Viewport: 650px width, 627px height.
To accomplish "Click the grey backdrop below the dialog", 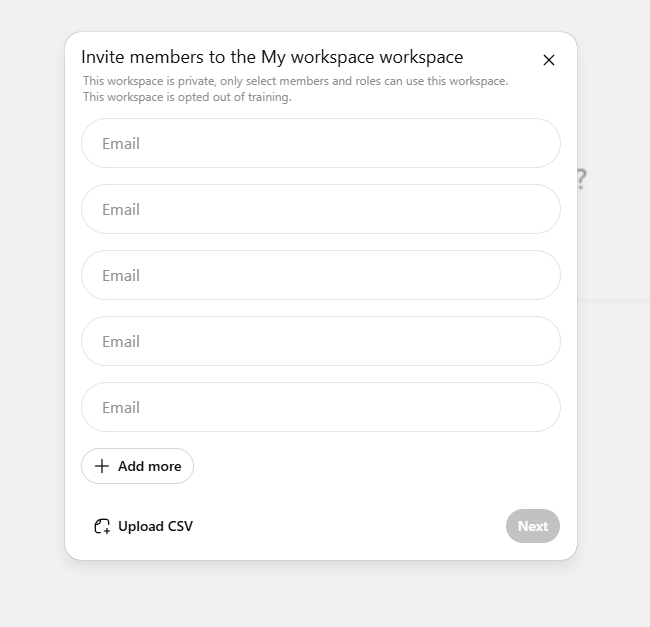I will tap(320, 595).
